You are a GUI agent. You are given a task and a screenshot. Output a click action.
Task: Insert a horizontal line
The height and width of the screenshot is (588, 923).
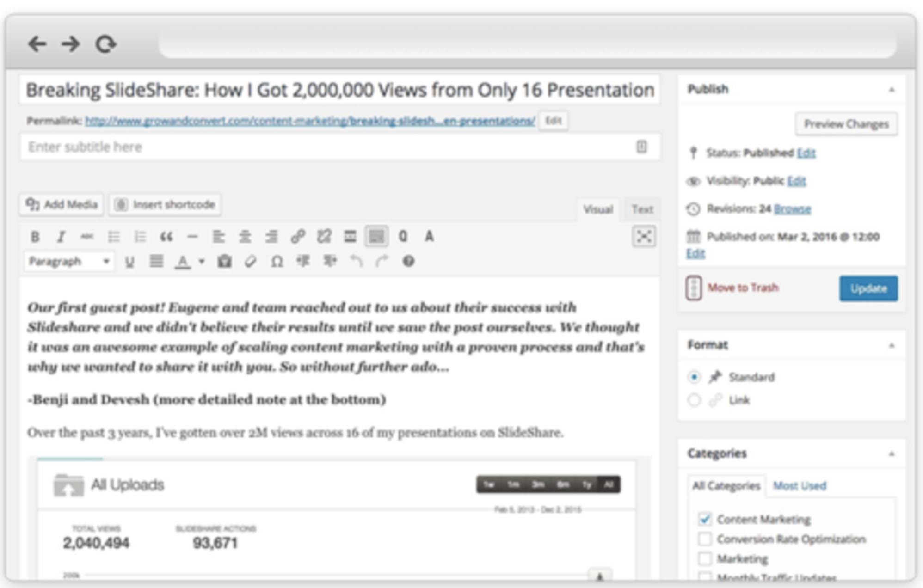[x=192, y=237]
